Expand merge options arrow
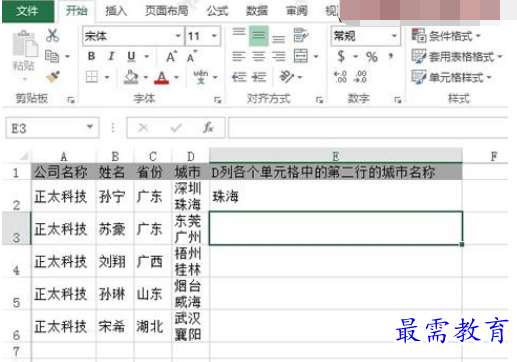The width and height of the screenshot is (517, 362). (x=316, y=56)
